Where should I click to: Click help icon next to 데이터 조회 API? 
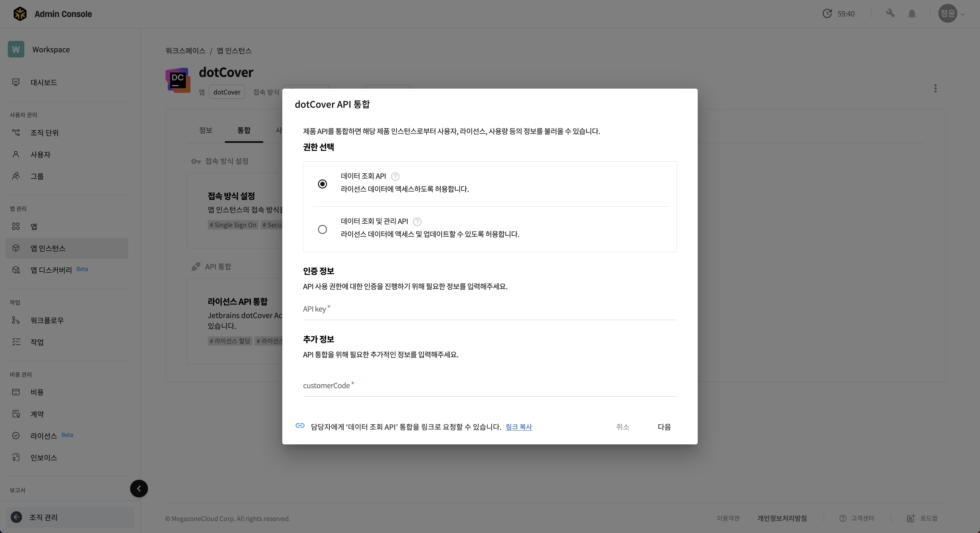click(x=395, y=176)
